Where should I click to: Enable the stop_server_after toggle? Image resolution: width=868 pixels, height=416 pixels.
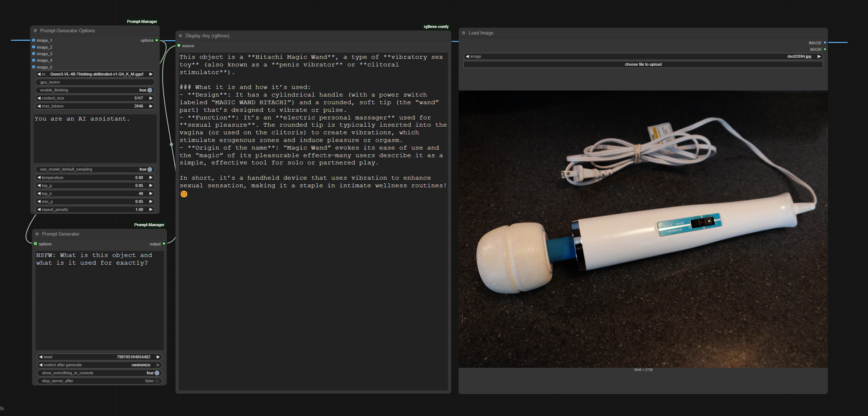coord(157,381)
